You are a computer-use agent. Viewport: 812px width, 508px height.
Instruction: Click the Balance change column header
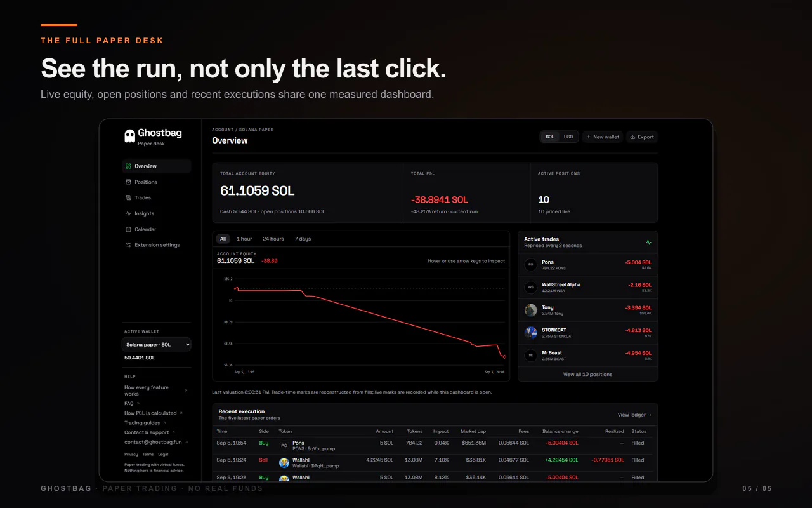(560, 432)
